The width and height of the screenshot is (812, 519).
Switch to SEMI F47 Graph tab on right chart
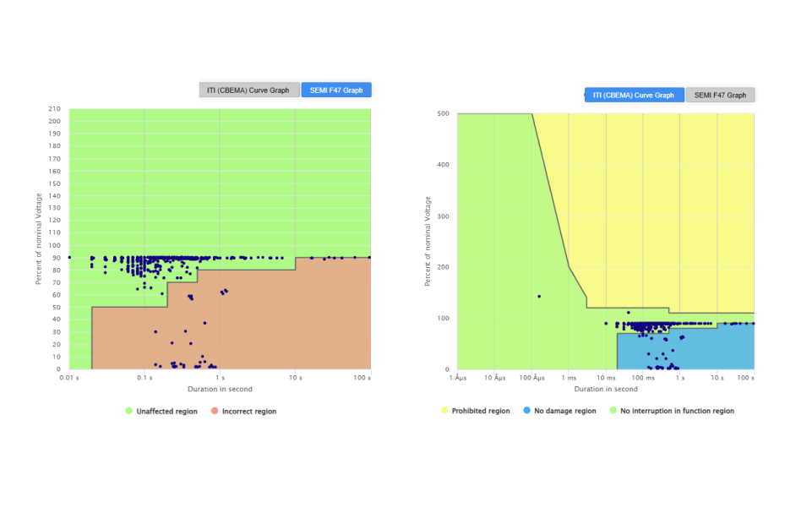tap(720, 96)
